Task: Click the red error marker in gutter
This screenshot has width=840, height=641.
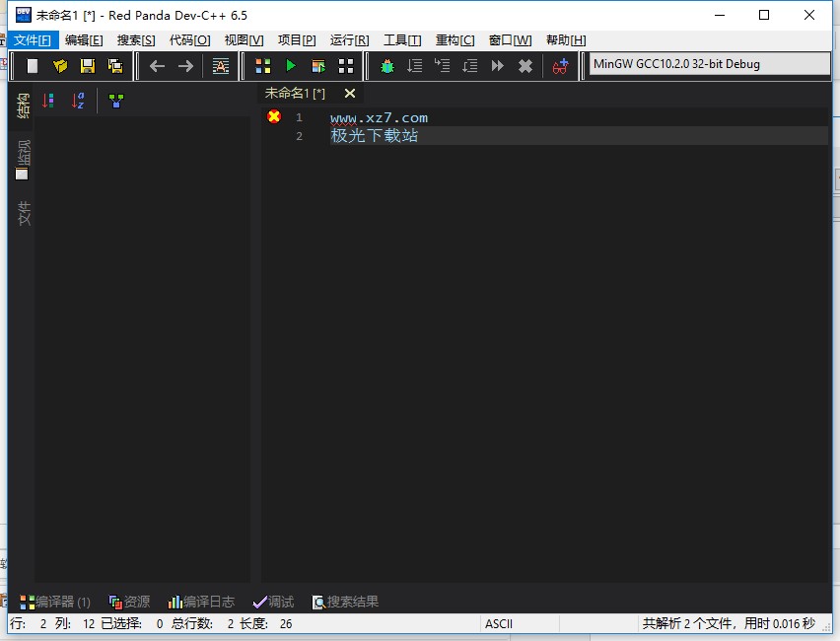Action: (x=274, y=116)
